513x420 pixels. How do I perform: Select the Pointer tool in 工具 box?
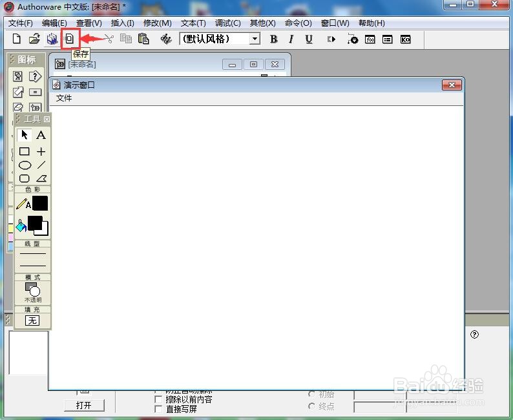[24, 134]
